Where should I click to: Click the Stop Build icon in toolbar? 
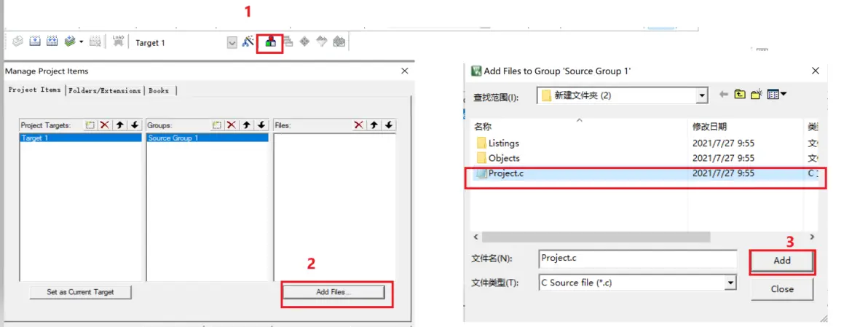click(95, 42)
